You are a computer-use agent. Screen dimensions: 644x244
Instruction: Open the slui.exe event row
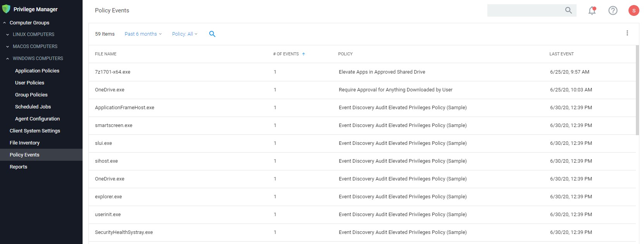click(x=362, y=143)
